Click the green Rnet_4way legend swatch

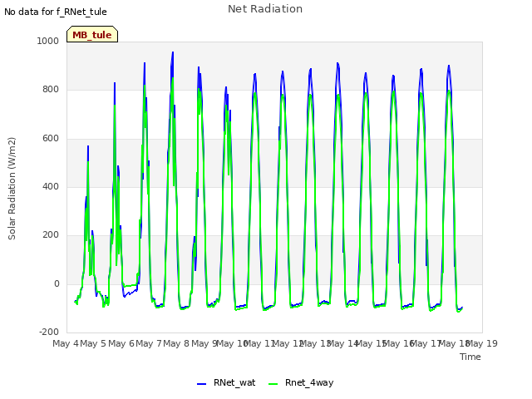(x=273, y=384)
